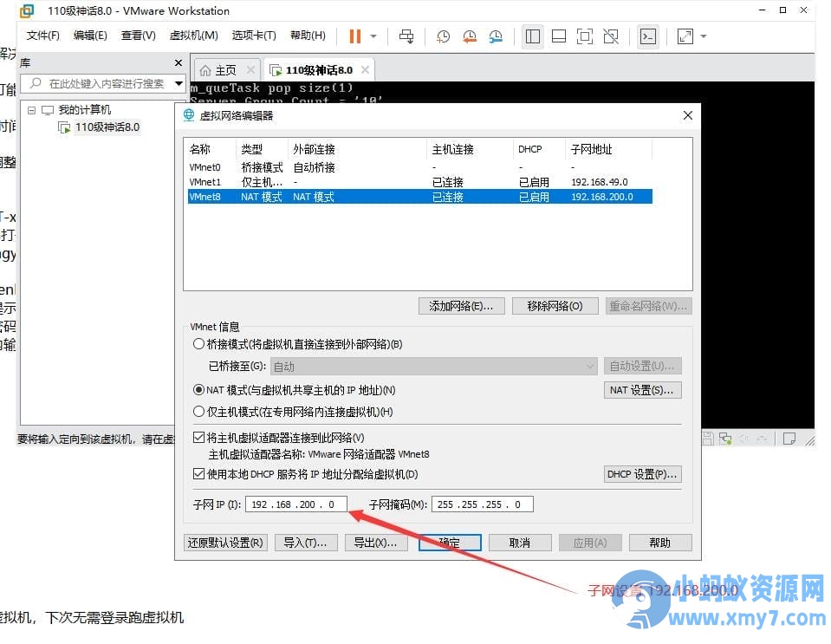
Task: Toggle the library sidebar view icon
Action: click(533, 36)
